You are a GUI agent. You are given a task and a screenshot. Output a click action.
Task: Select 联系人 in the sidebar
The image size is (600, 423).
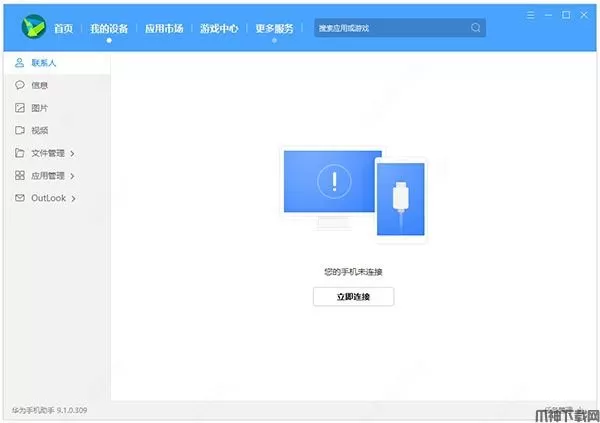pos(57,63)
